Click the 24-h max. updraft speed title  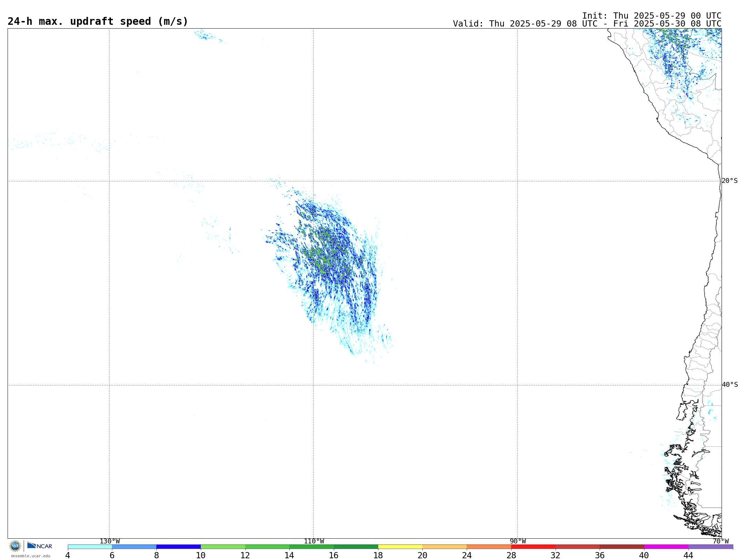tap(98, 22)
